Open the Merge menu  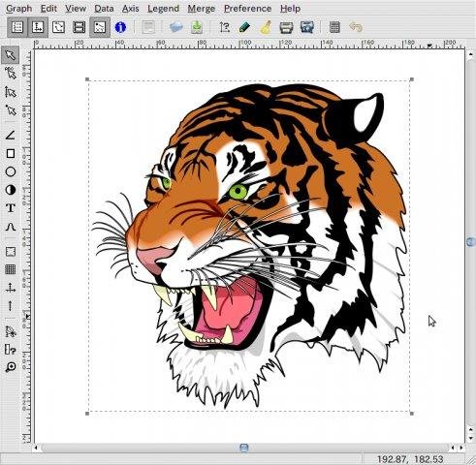[202, 9]
